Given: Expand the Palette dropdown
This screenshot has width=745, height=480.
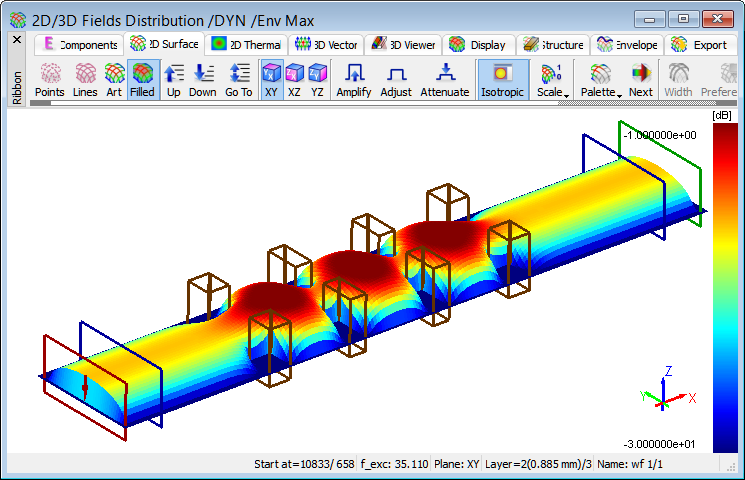Looking at the screenshot, I should click(601, 80).
